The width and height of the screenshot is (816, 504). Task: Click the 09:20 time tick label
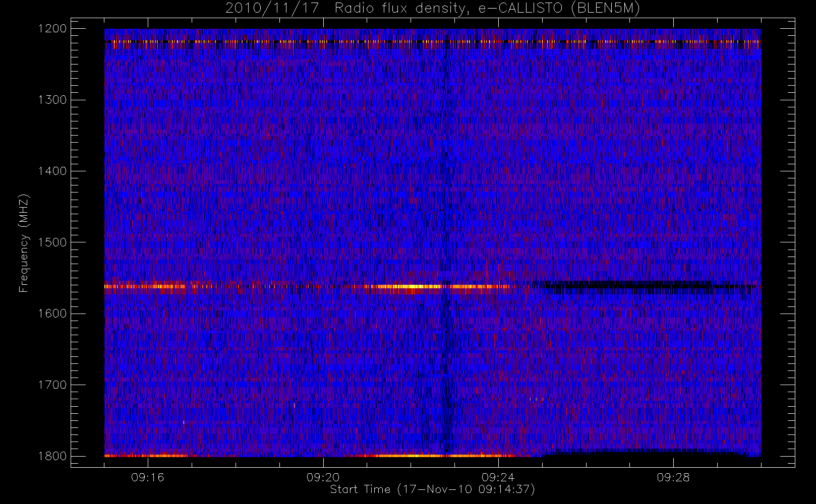click(x=323, y=477)
